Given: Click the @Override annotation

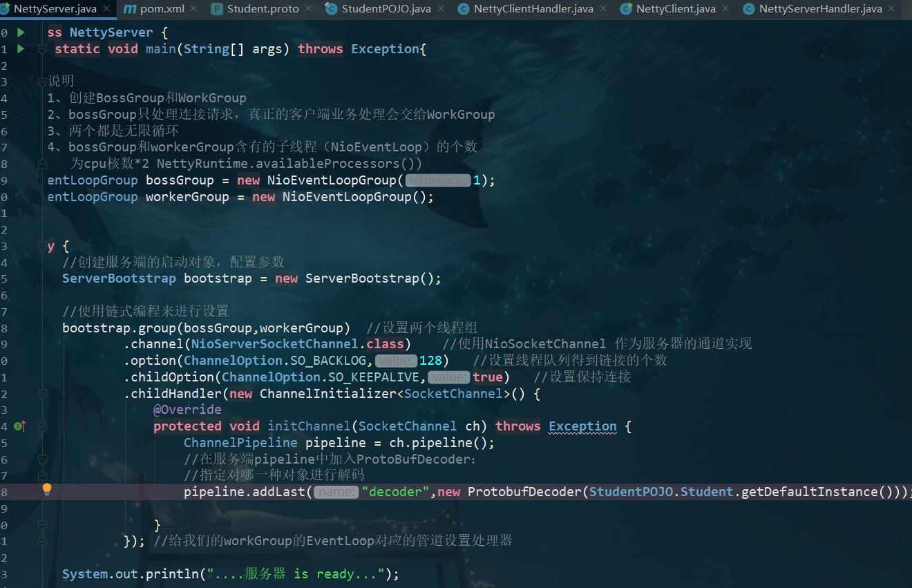Looking at the screenshot, I should [x=187, y=410].
